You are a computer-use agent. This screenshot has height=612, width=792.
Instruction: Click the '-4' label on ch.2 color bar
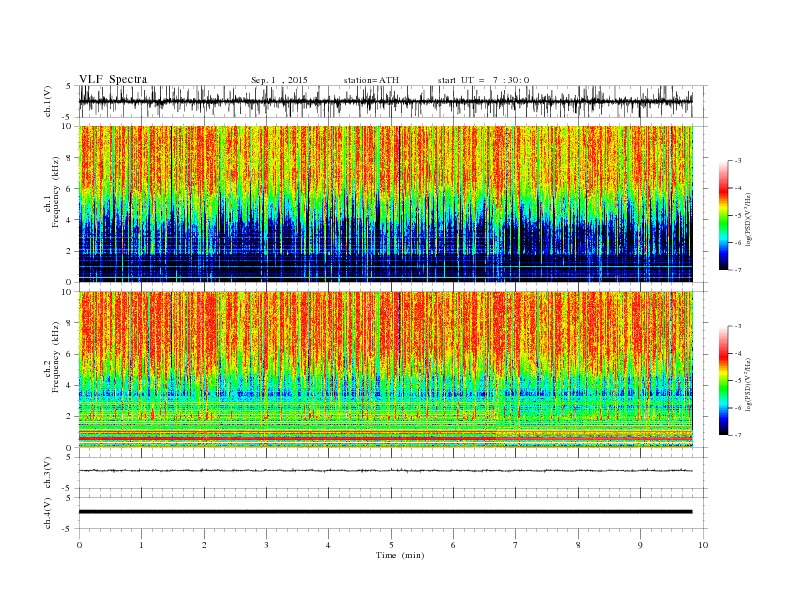pos(737,353)
